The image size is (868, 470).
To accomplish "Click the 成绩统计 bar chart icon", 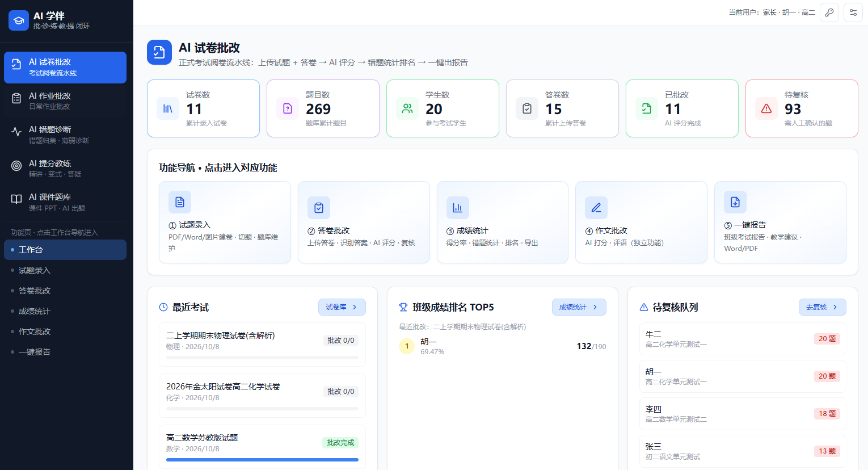I will click(x=458, y=208).
